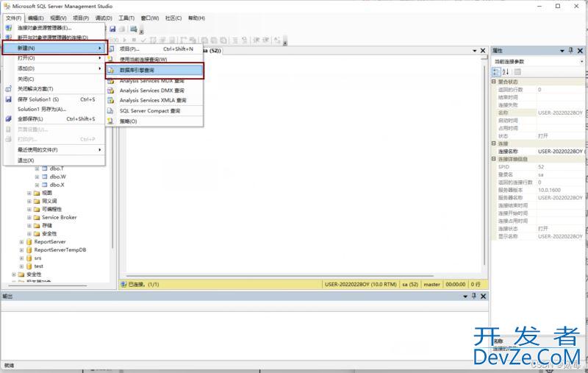Open the 调试(D) menu
Screen dimensions: 588x373
click(x=104, y=18)
